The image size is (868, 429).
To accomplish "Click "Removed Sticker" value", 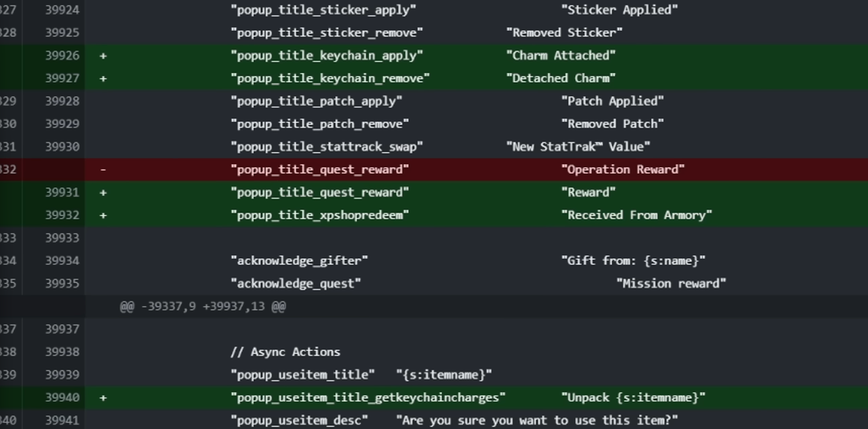I will tap(564, 33).
